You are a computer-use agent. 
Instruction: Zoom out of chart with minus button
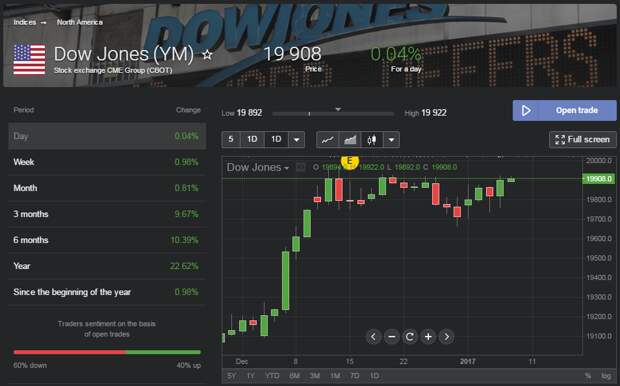[391, 337]
